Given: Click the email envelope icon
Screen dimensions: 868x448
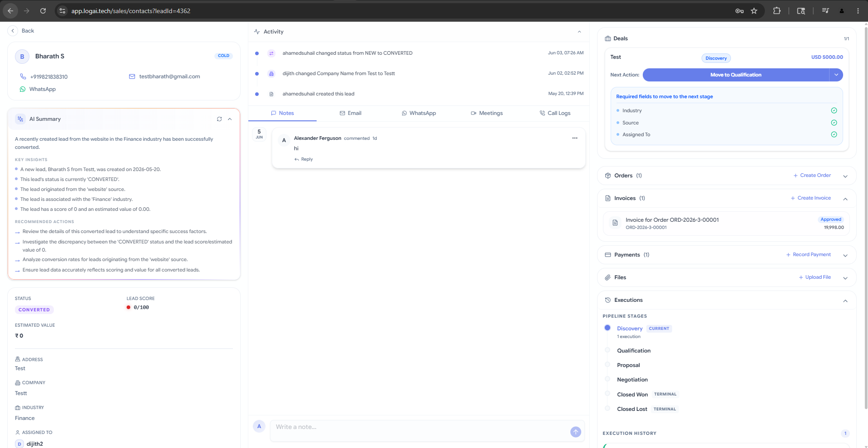Looking at the screenshot, I should (132, 76).
